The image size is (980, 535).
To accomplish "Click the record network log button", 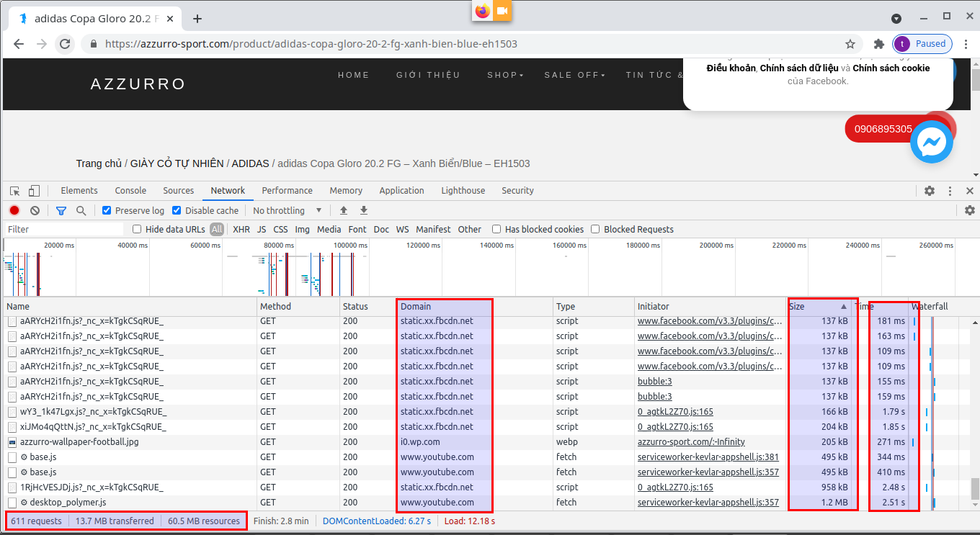I will (x=14, y=210).
